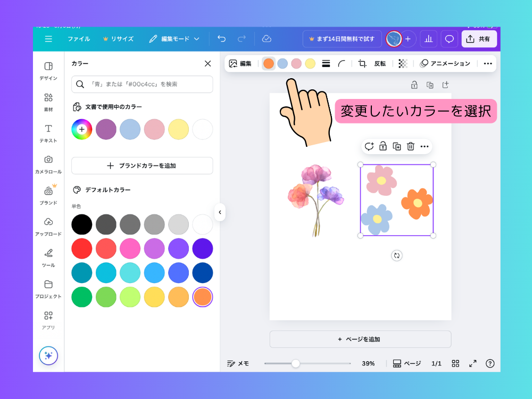Open the Transparency settings in the toolbar

[x=403, y=63]
